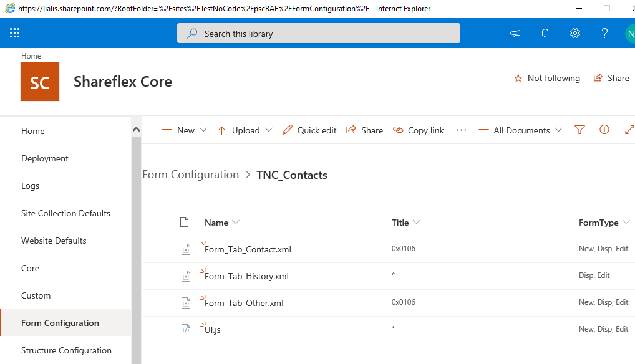Image resolution: width=635 pixels, height=364 pixels.
Task: Minimize the Internet Explorer window
Action: pyautogui.click(x=579, y=9)
